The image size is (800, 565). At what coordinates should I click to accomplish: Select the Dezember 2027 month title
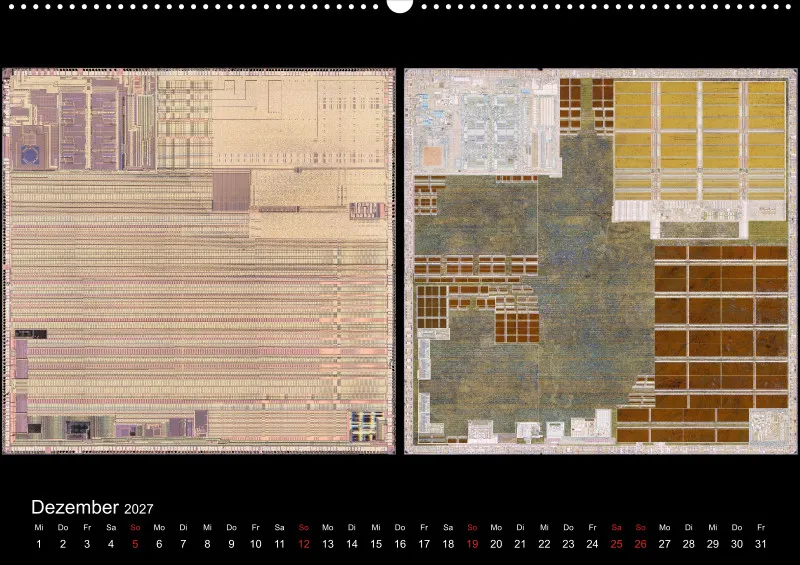(92, 507)
